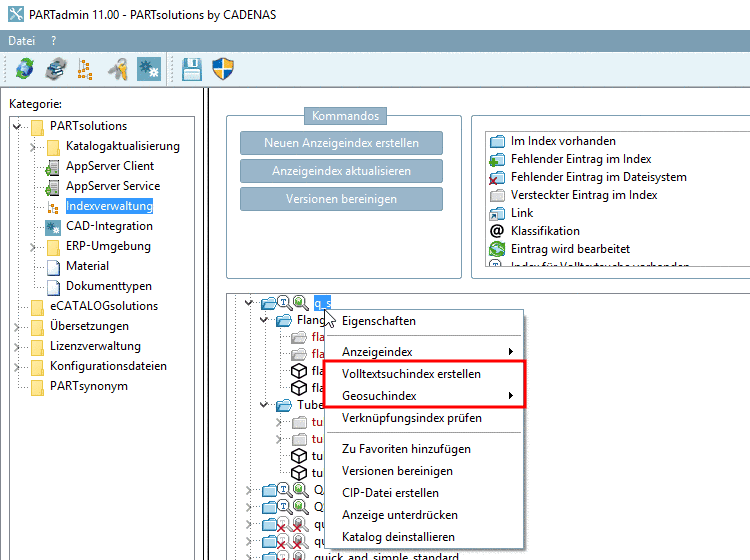Select Volltextsuchindex erstellen in the context menu
Screen dimensions: 750x560
424,374
